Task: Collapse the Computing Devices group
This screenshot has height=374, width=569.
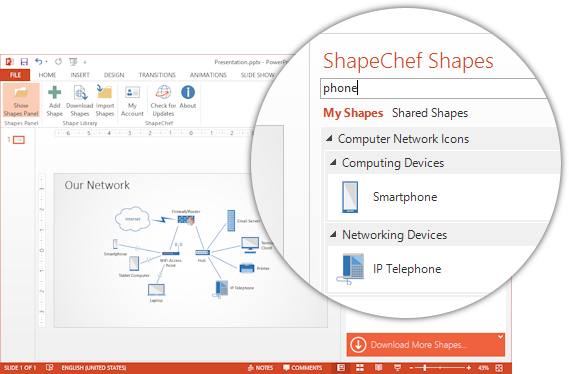Action: tap(333, 162)
